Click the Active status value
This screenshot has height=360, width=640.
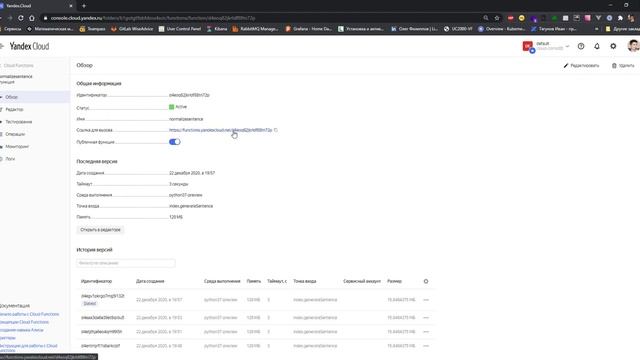(178, 107)
